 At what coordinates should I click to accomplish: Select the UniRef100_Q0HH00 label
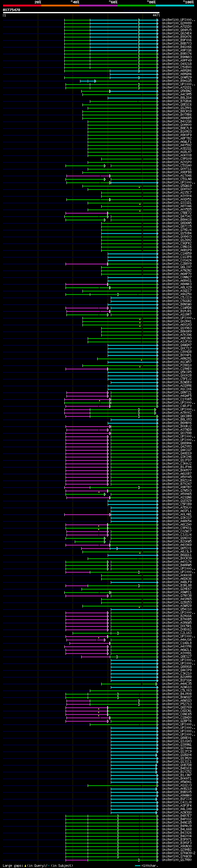[x=177, y=125]
